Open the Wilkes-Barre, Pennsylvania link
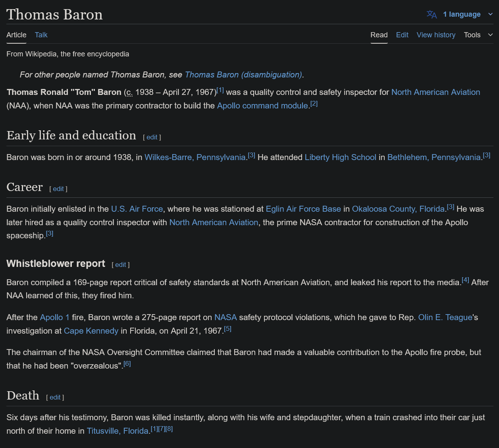Viewport: 499px width, 448px height. [195, 157]
